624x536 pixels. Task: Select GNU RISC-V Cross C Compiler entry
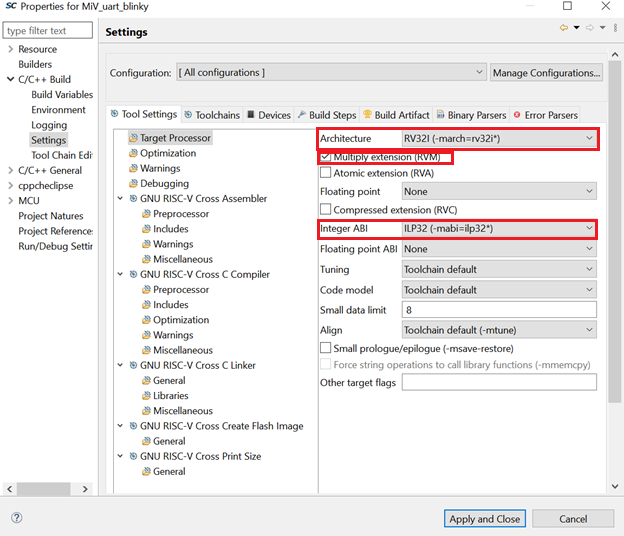pyautogui.click(x=204, y=274)
